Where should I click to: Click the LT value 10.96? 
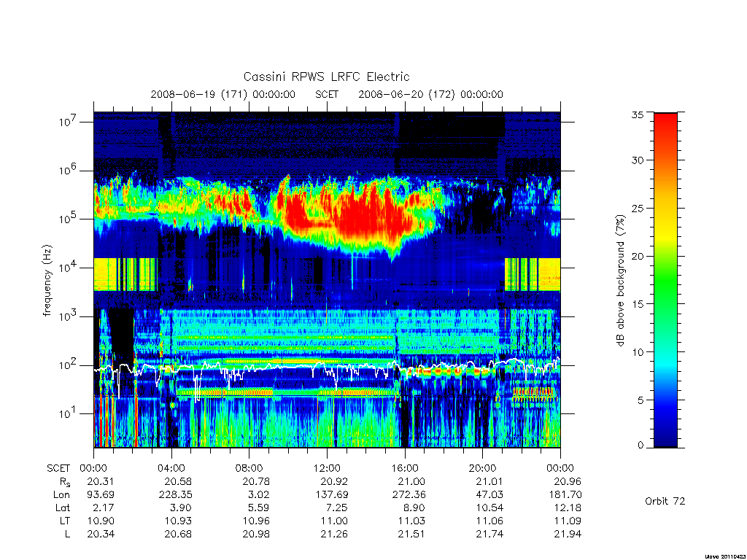[x=256, y=521]
